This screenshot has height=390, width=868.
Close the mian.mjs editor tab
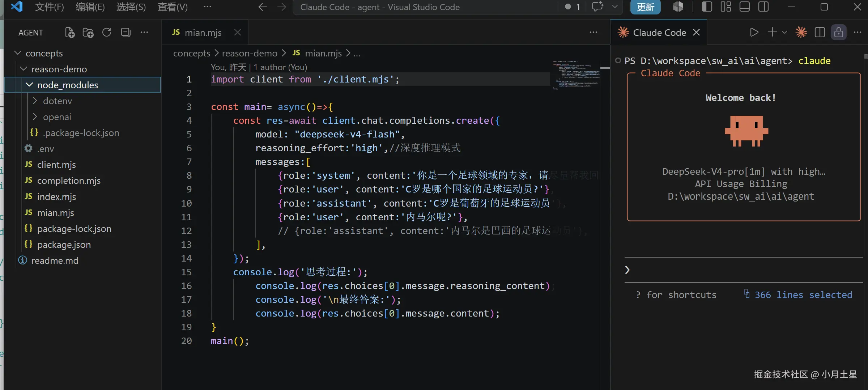pos(238,32)
